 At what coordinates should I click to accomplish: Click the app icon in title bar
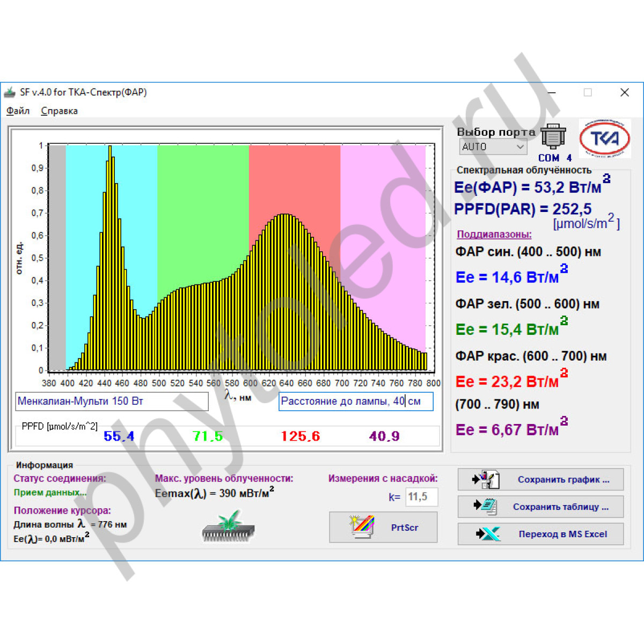[x=10, y=92]
